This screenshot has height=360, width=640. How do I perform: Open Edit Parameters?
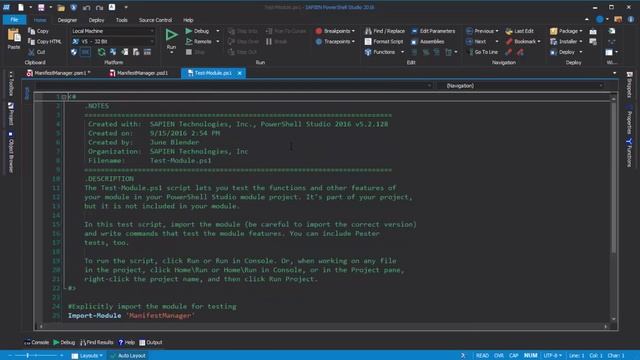click(x=433, y=31)
